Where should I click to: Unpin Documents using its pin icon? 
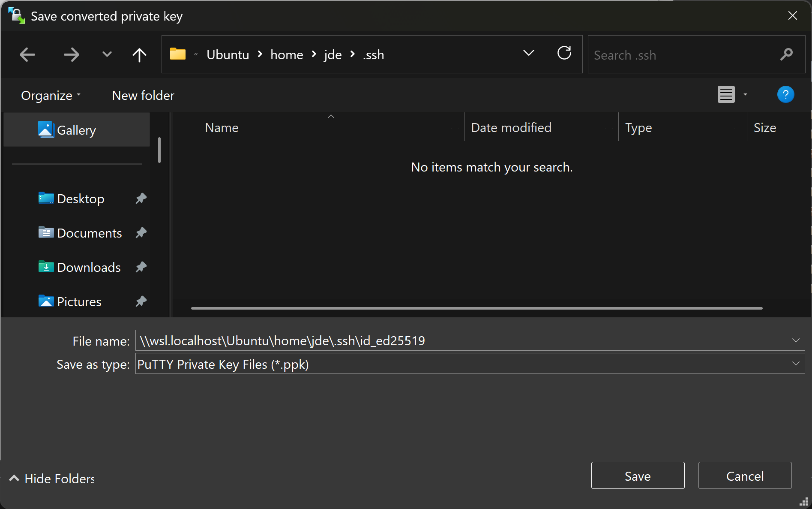tap(141, 233)
